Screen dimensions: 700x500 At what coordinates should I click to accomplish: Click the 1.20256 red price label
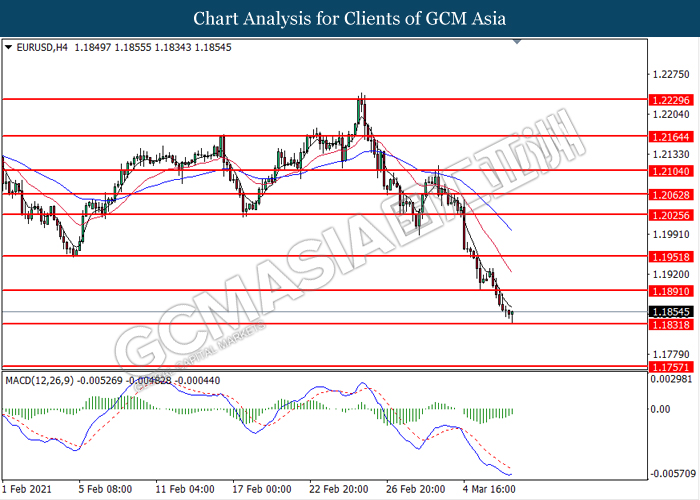click(671, 215)
